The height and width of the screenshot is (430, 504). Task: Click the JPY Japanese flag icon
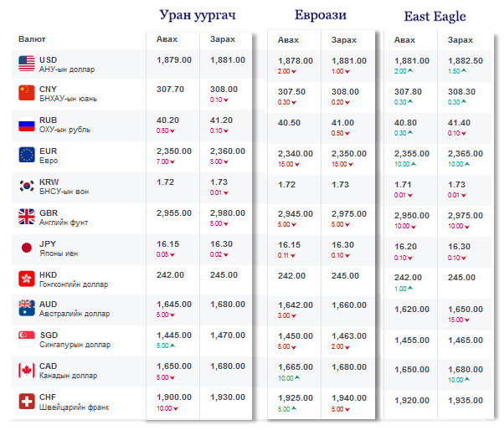[x=26, y=248]
